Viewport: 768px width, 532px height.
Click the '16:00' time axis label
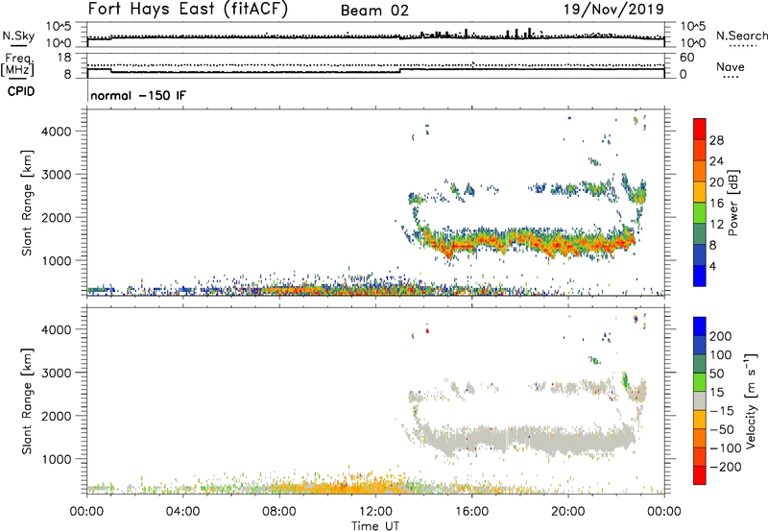[471, 512]
